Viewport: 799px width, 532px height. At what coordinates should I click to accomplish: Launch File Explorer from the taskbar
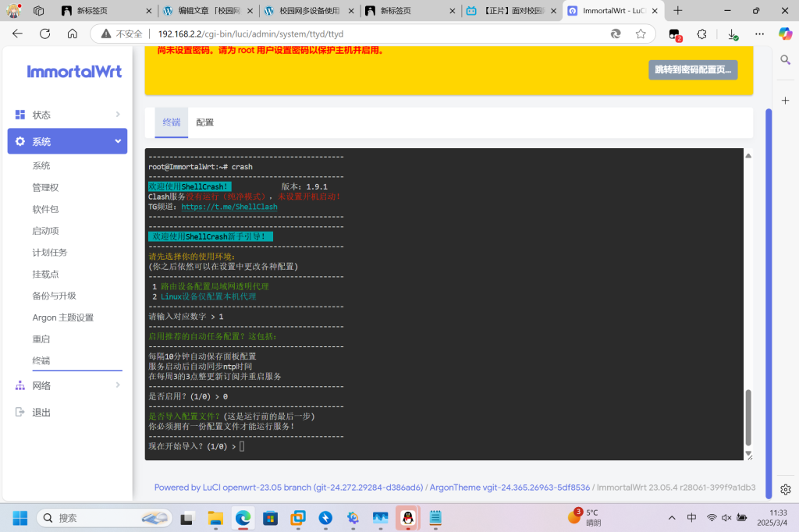215,518
